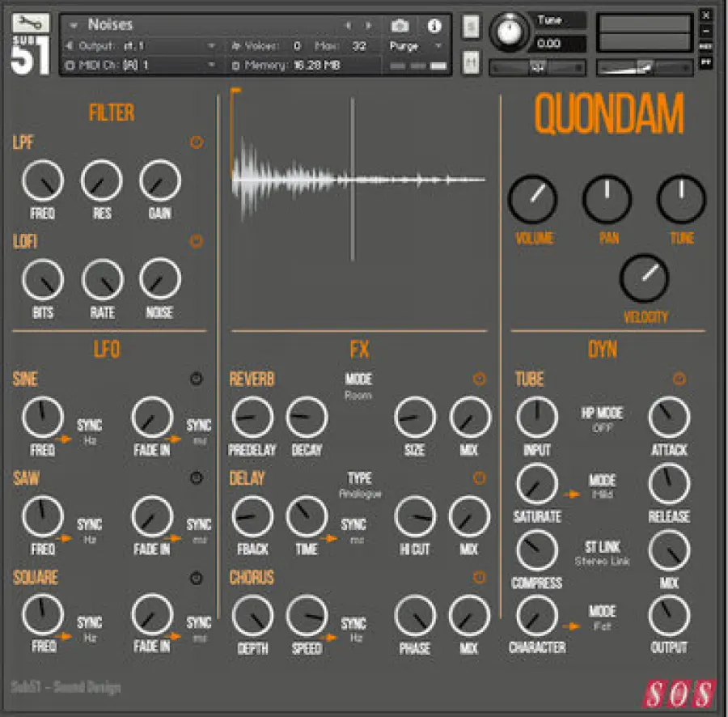Viewport: 728px width, 717px height.
Task: Select the next instrument preset arrow
Action: pos(370,26)
